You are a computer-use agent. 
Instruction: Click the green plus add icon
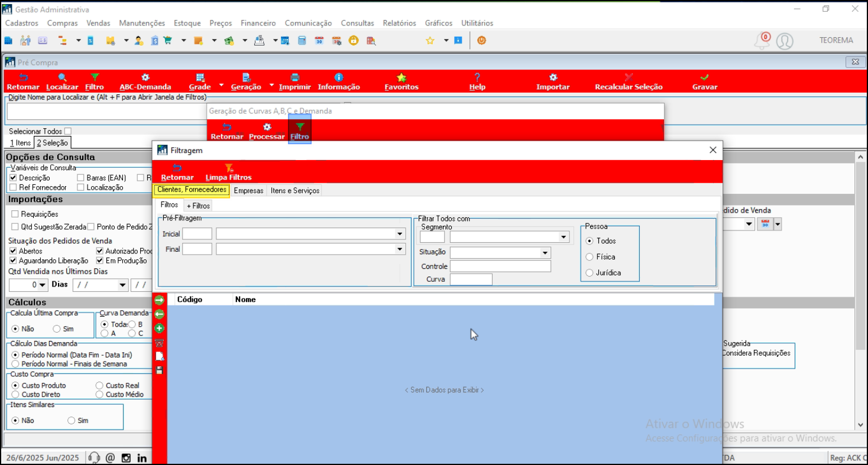coord(159,329)
